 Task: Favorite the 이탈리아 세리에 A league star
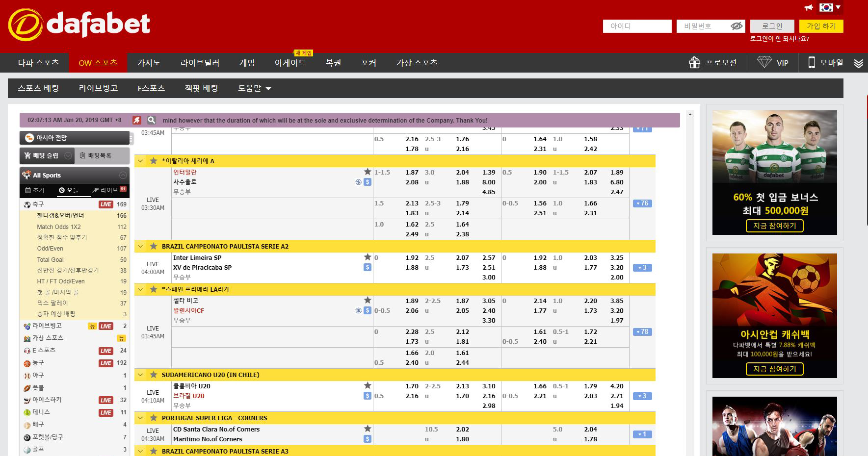tap(154, 161)
